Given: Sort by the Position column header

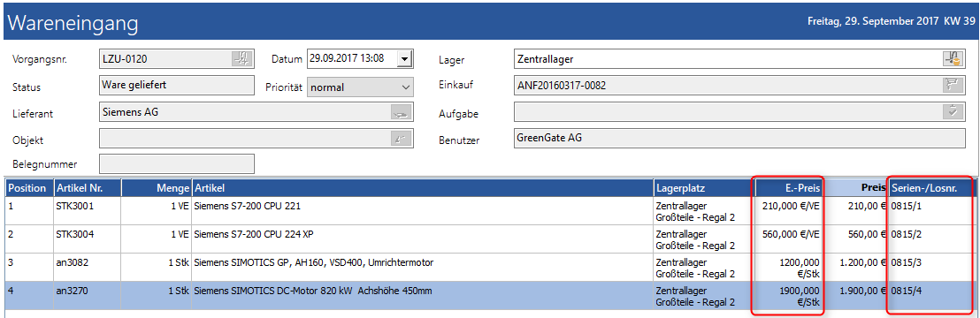Looking at the screenshot, I should point(28,188).
